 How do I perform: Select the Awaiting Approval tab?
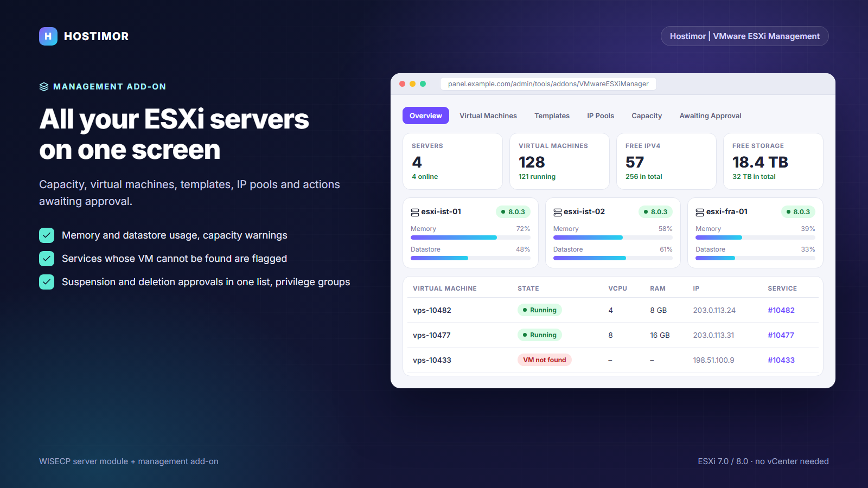(x=710, y=115)
